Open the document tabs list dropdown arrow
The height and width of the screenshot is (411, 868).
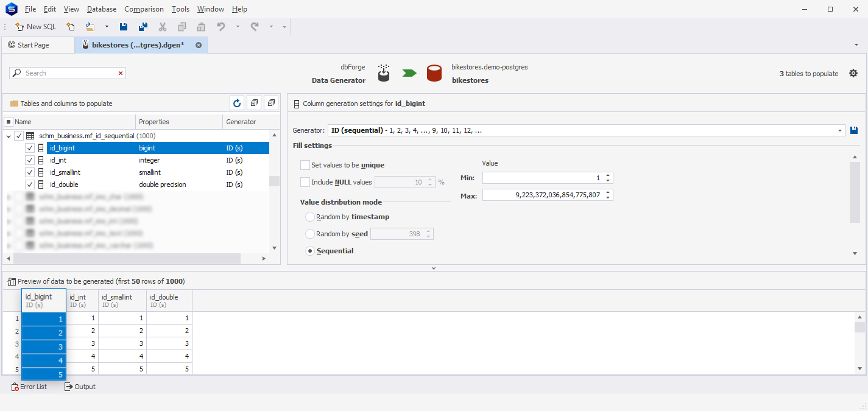click(x=856, y=45)
